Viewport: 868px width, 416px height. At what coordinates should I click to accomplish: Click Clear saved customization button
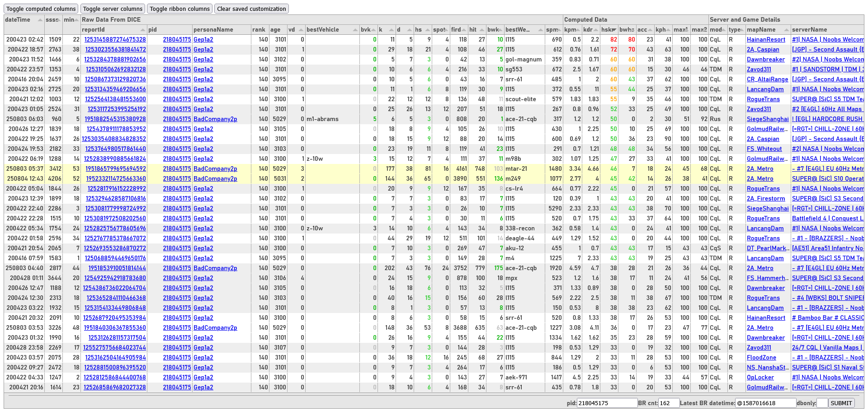click(251, 9)
